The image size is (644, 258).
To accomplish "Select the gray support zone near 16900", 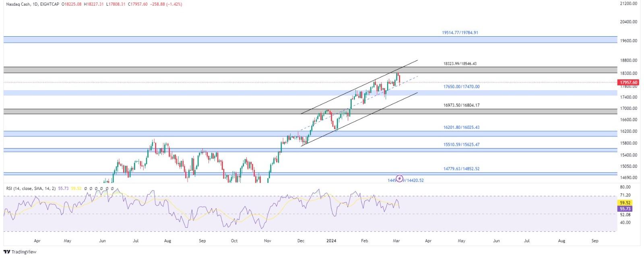I will pos(310,111).
